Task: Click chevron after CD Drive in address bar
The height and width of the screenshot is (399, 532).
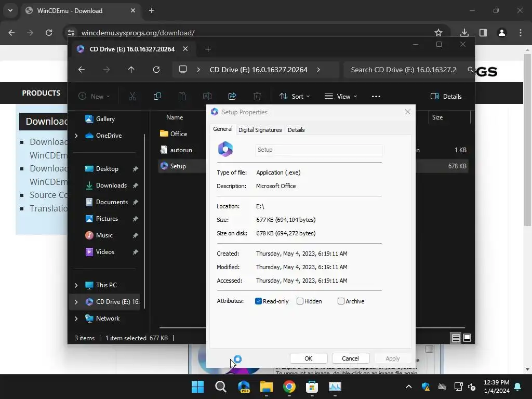Action: pyautogui.click(x=318, y=70)
